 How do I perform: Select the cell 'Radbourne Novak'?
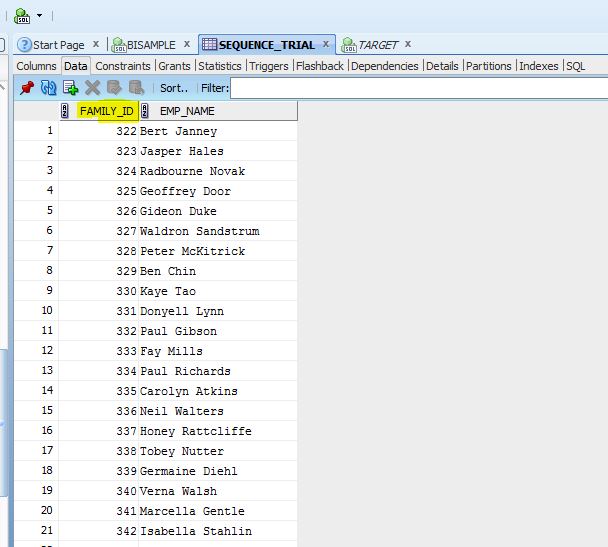[218, 171]
